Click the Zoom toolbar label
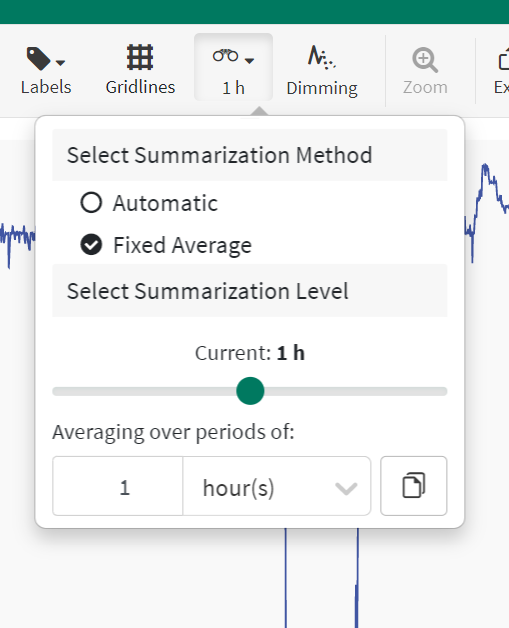 pos(425,87)
